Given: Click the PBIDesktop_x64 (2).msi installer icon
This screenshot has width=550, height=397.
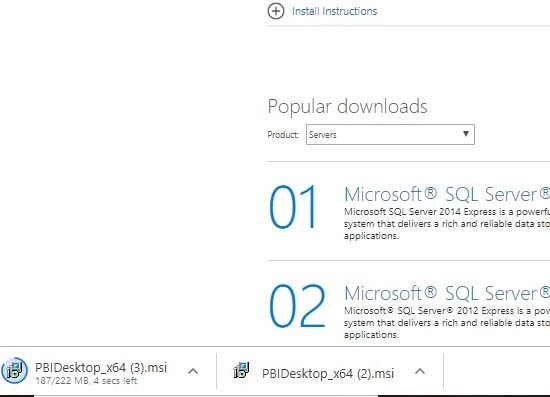Looking at the screenshot, I should [241, 370].
